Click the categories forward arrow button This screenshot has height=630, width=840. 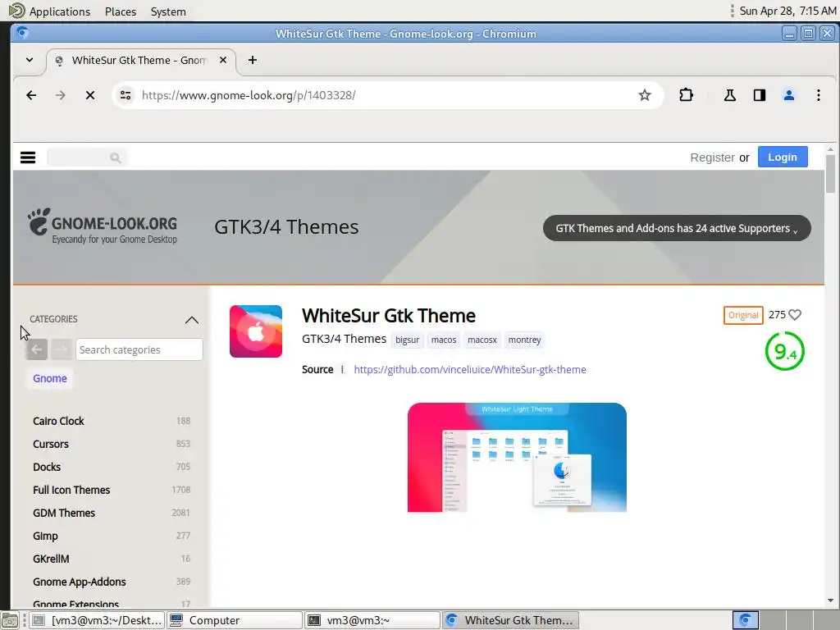pyautogui.click(x=61, y=349)
